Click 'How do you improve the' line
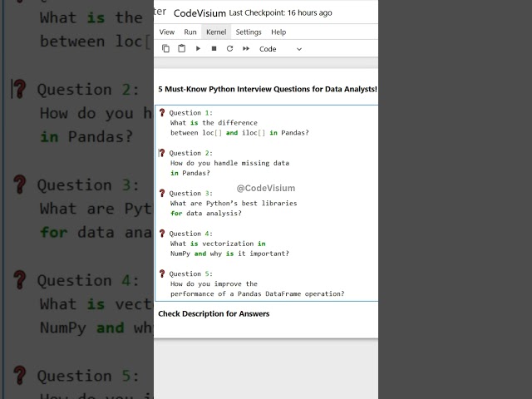Image resolution: width=532 pixels, height=399 pixels. coord(214,283)
